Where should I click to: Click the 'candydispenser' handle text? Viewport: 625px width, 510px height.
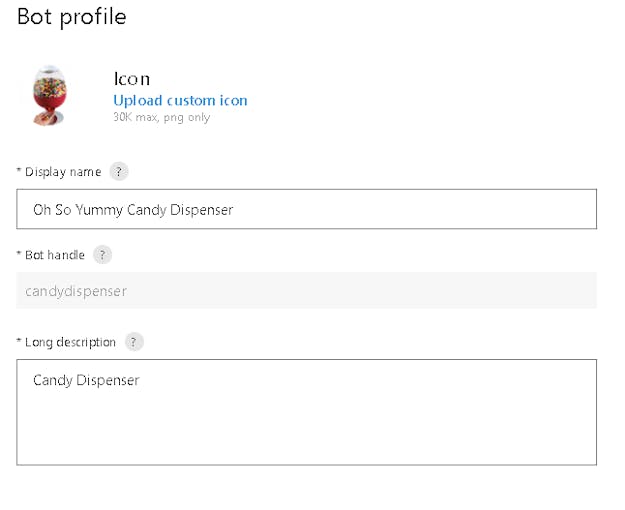(x=76, y=291)
